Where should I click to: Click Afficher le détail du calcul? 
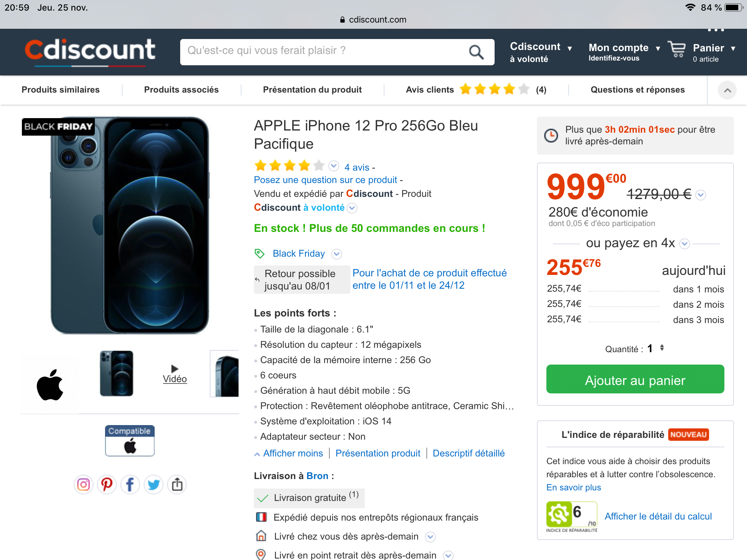658,516
